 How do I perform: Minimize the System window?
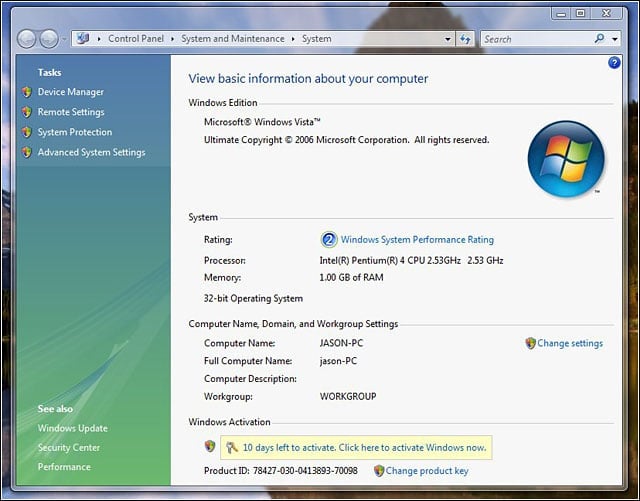[x=562, y=13]
